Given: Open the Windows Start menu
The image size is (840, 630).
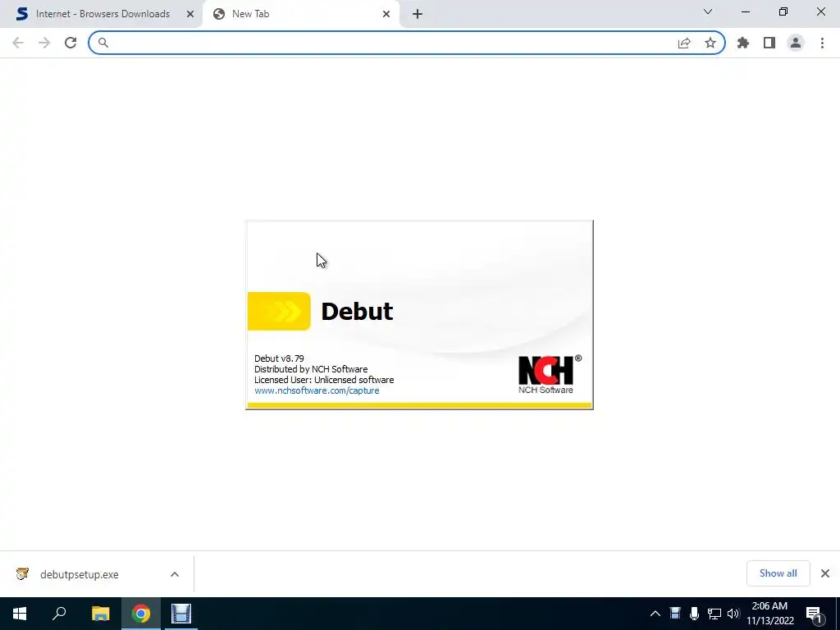Looking at the screenshot, I should 20,614.
